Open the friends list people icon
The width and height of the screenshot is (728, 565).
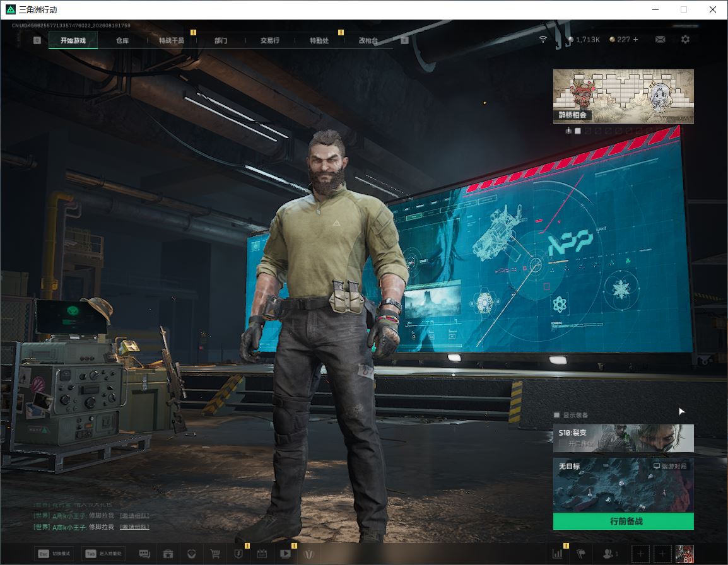609,554
